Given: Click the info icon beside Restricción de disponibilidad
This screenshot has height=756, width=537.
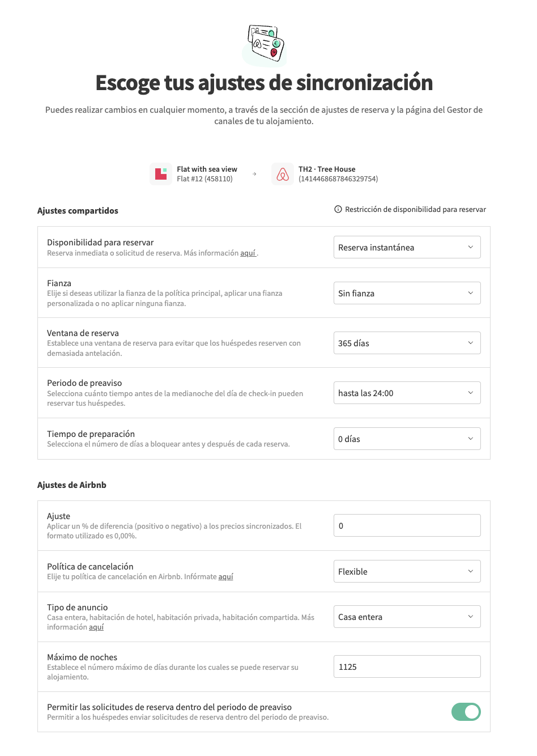Looking at the screenshot, I should point(338,210).
